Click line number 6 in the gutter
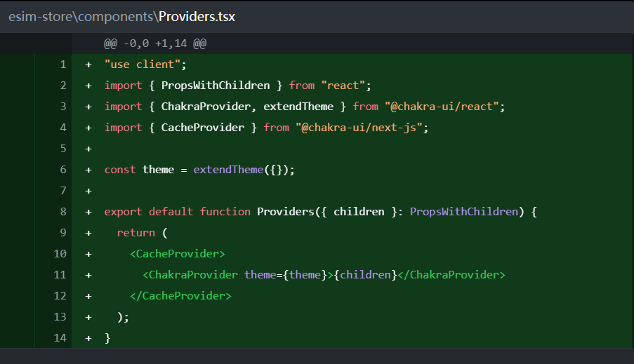Screen dimensions: 634x364 62,170
